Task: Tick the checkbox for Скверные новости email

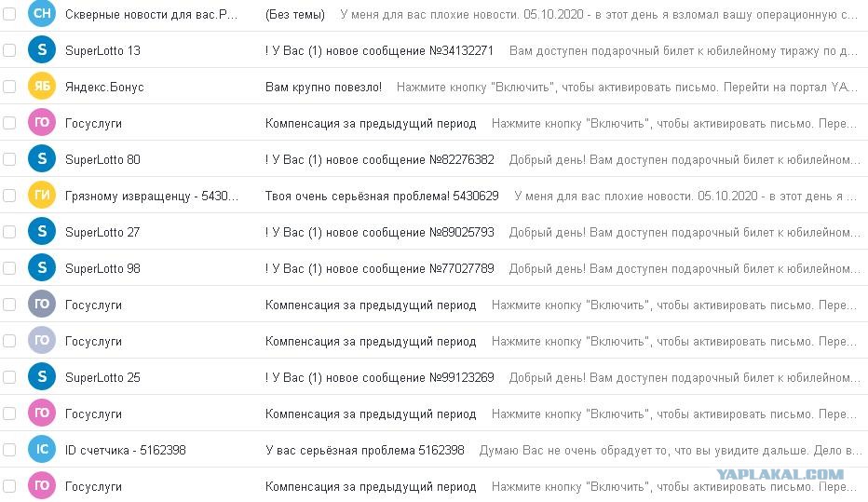Action: click(x=9, y=14)
